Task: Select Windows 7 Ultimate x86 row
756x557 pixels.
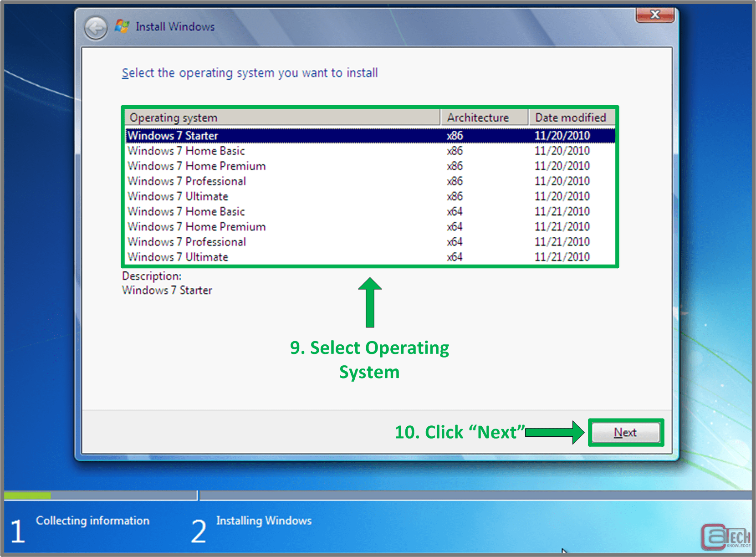Action: click(370, 196)
